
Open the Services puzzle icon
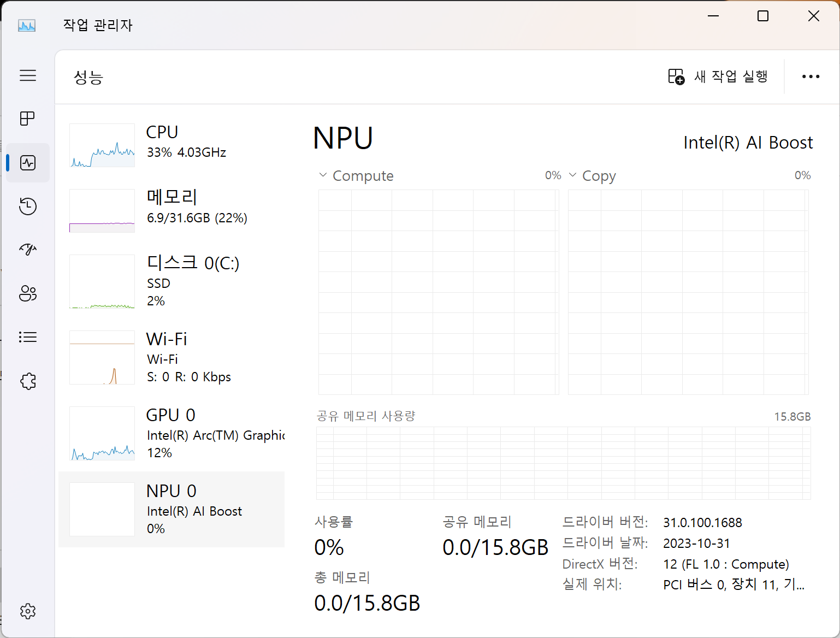28,381
